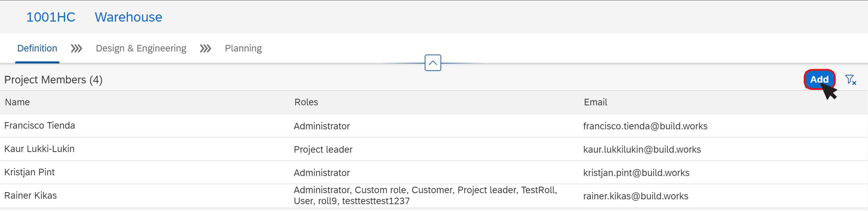This screenshot has height=211, width=868.
Task: Click the clear filter icon
Action: click(x=851, y=80)
